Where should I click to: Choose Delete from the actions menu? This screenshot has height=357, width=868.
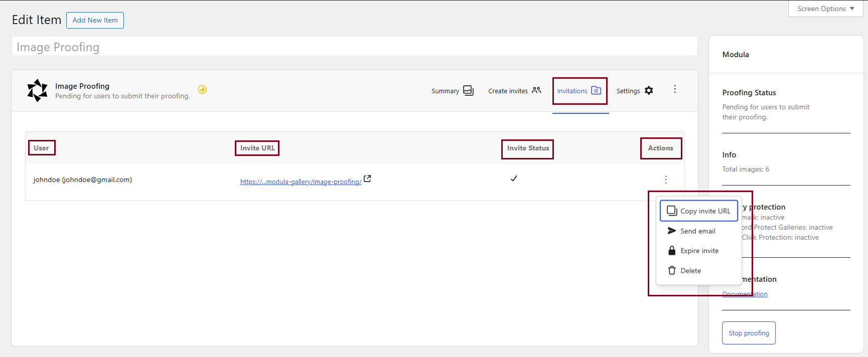click(690, 271)
